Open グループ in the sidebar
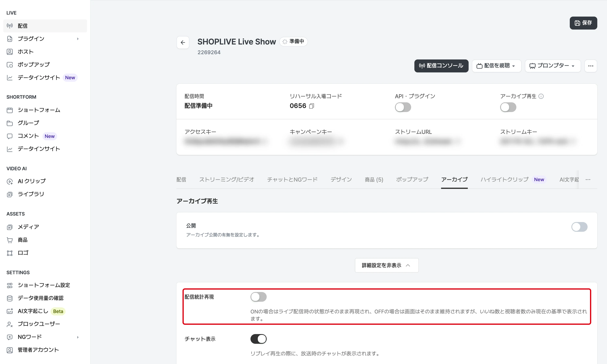 click(45, 123)
